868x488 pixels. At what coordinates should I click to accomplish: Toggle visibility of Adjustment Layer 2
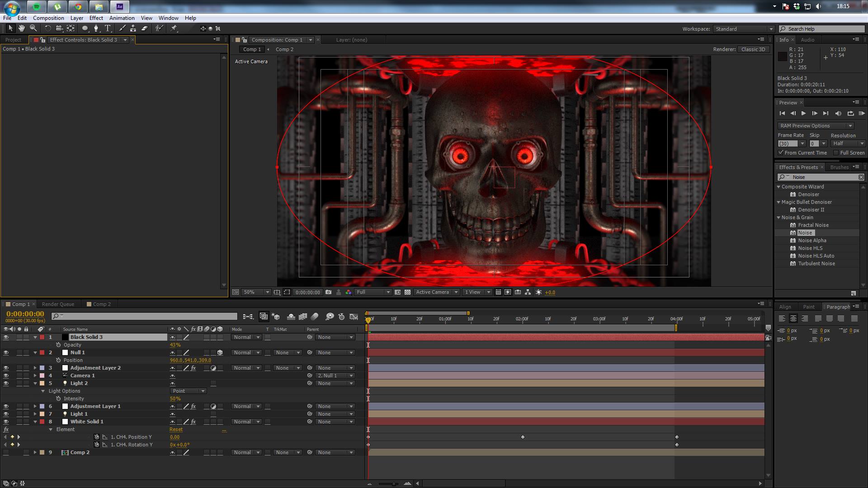pos(6,368)
